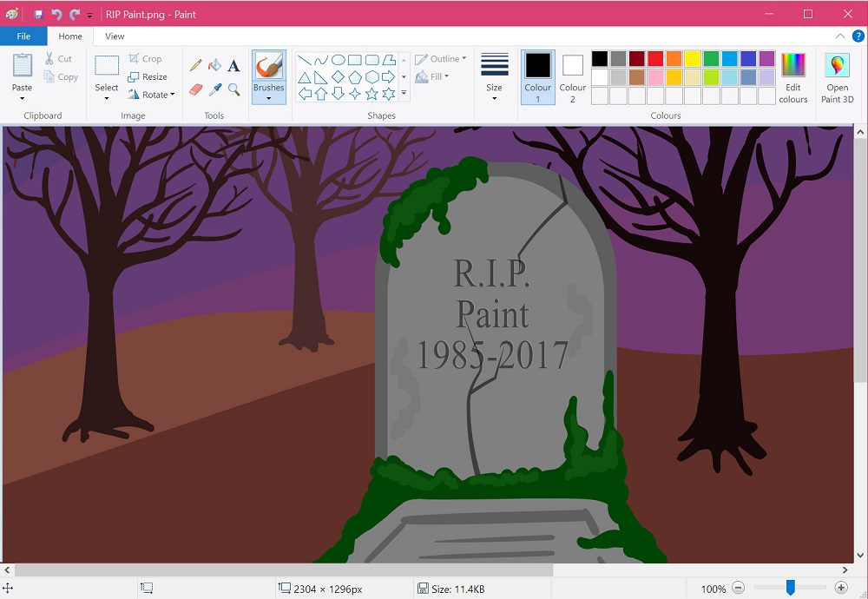Open the image in Paint 3D
Screen dimensions: 868x599
click(837, 76)
